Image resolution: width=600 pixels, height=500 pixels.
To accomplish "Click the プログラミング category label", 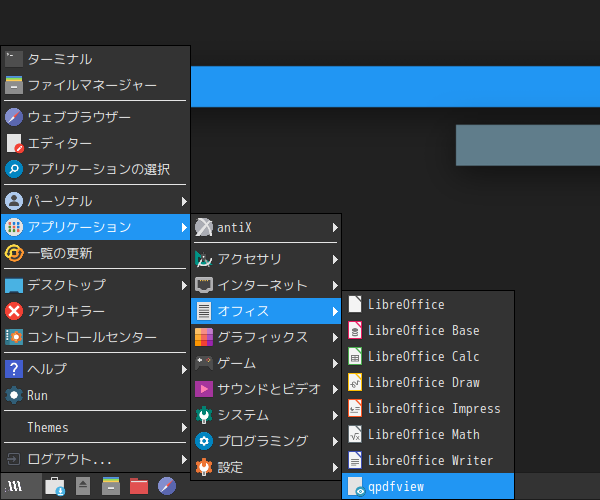I will pyautogui.click(x=262, y=441).
